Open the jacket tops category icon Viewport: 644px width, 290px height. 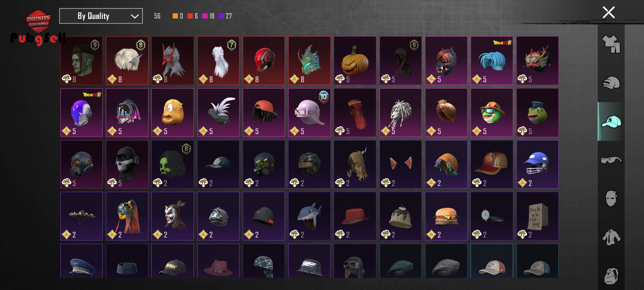pos(611,237)
